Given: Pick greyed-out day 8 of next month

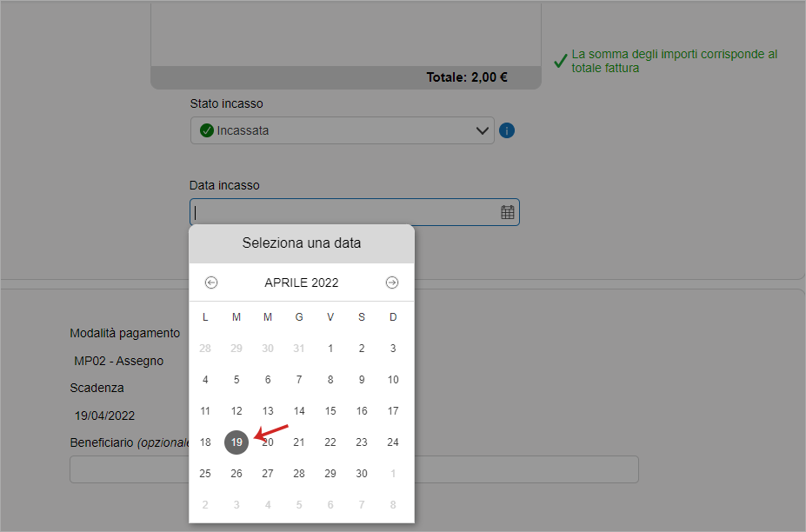Looking at the screenshot, I should pyautogui.click(x=393, y=505).
